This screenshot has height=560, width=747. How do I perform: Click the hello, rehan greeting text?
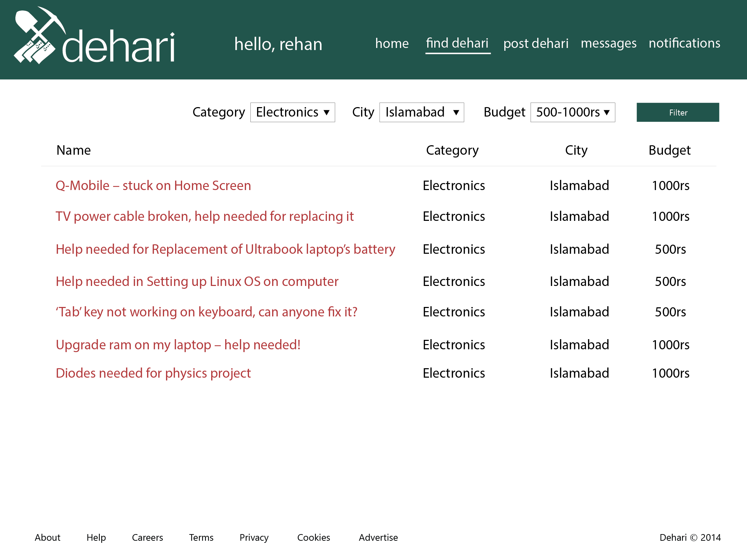point(278,44)
